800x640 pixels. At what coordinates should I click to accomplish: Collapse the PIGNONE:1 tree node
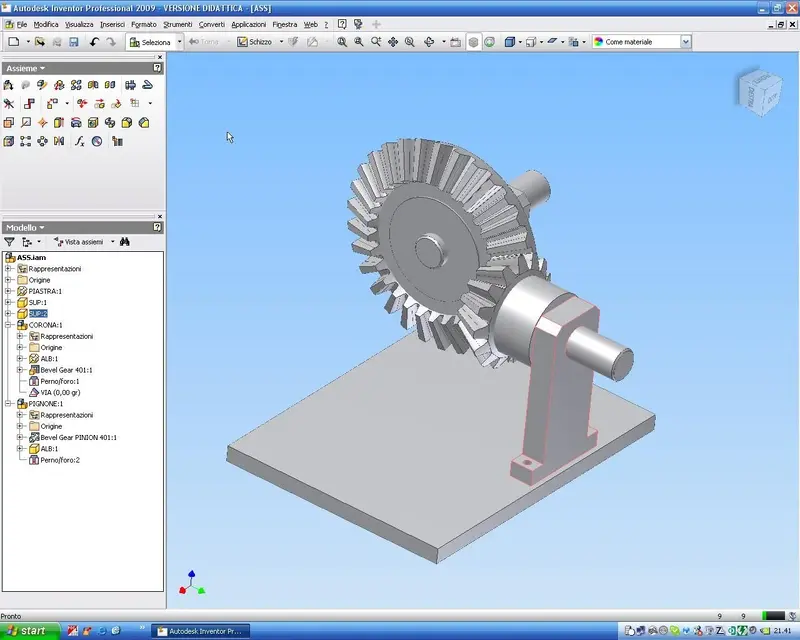8,403
